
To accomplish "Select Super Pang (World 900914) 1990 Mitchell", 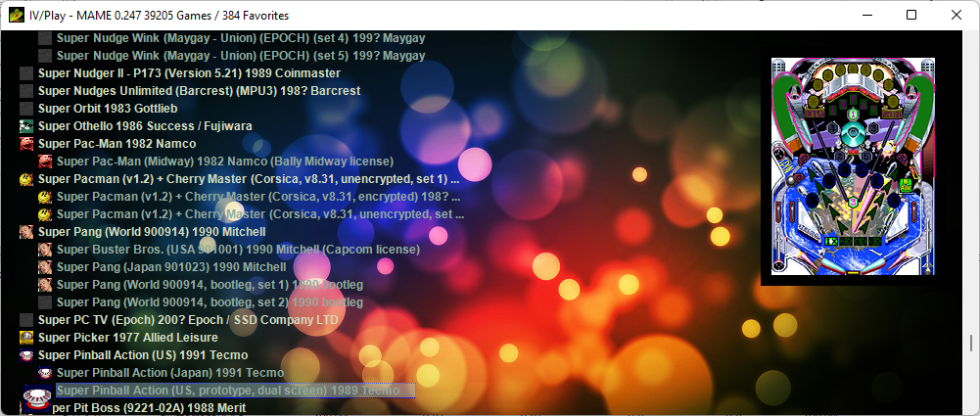I will pos(152,232).
